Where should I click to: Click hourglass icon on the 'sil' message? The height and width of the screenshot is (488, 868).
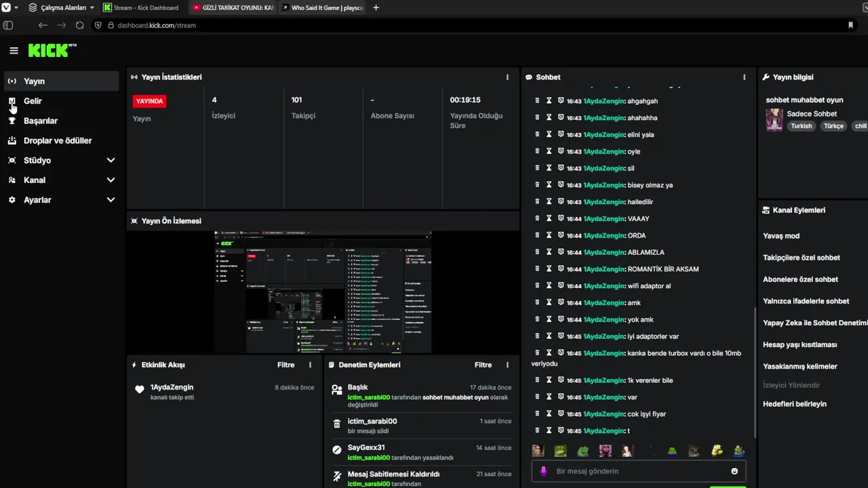point(549,168)
